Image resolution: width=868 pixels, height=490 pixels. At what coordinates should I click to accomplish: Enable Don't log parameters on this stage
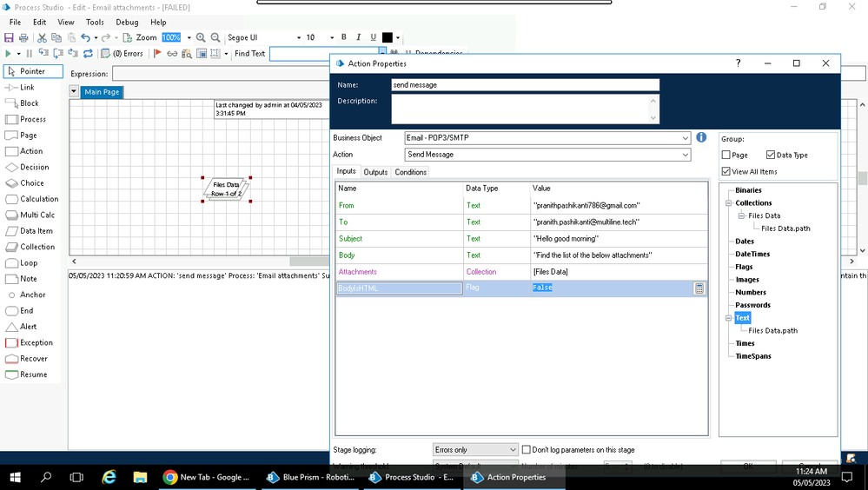pos(527,450)
